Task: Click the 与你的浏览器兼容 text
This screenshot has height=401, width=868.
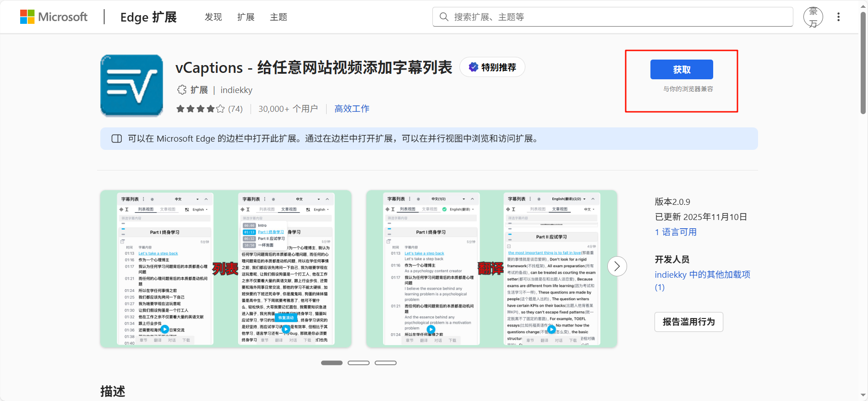Action: pyautogui.click(x=688, y=89)
